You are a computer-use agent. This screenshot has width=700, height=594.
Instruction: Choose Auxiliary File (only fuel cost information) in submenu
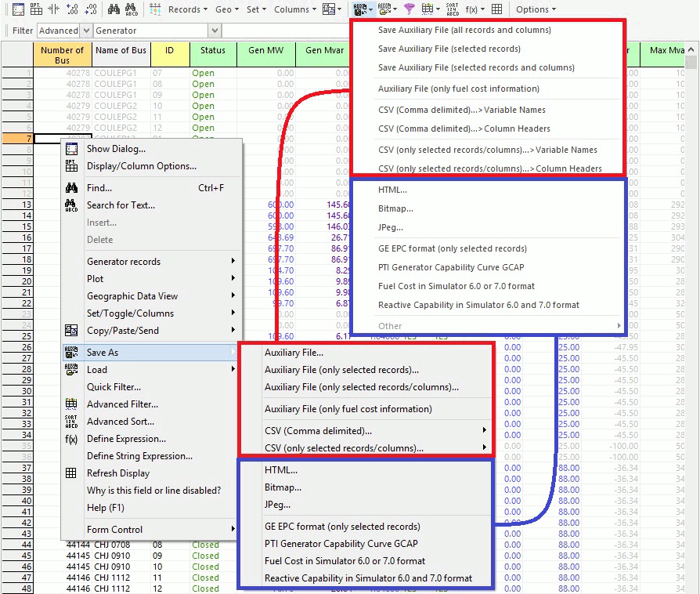(x=348, y=409)
